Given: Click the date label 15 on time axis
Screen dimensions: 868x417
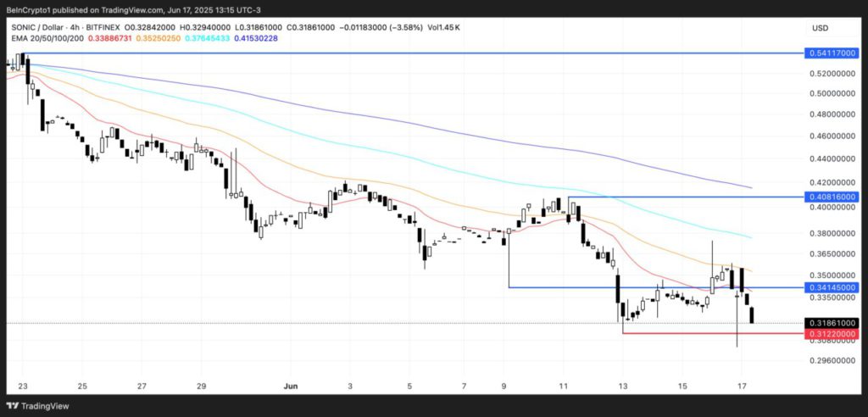Looking at the screenshot, I should coord(682,386).
